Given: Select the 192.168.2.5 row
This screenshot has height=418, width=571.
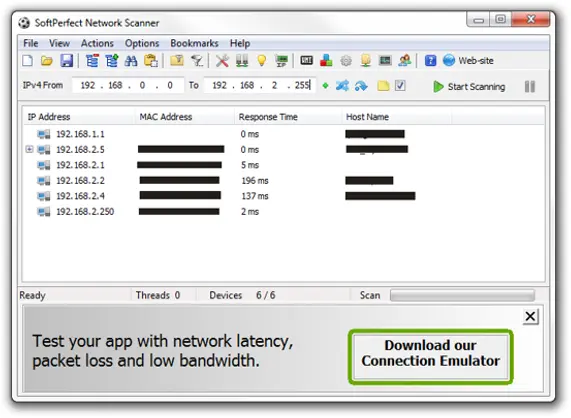Looking at the screenshot, I should pos(283,149).
